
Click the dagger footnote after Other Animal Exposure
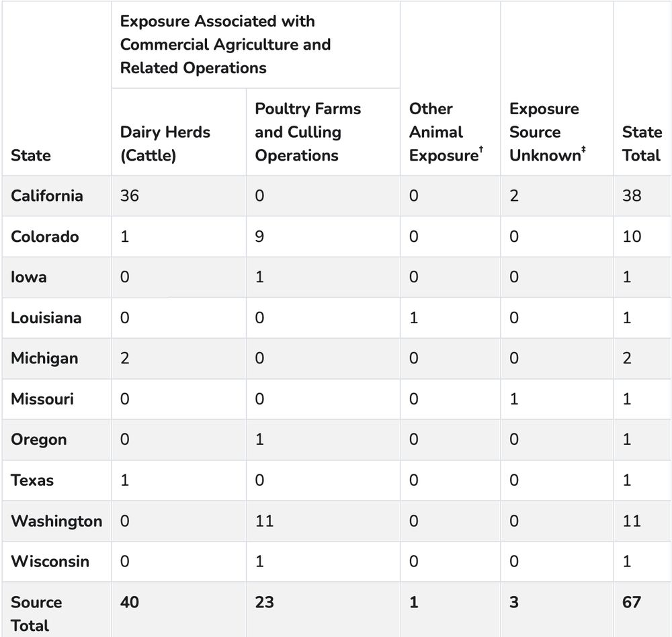(x=480, y=150)
